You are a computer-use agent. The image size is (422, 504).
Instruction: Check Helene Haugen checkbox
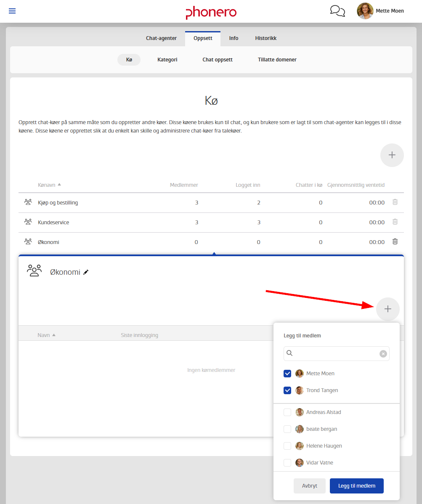(x=287, y=446)
